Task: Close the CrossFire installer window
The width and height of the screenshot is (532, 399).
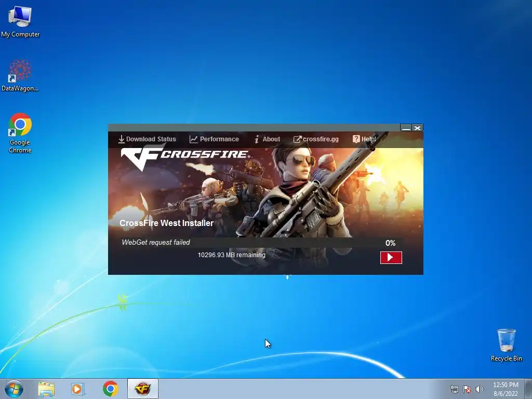Action: coord(417,128)
